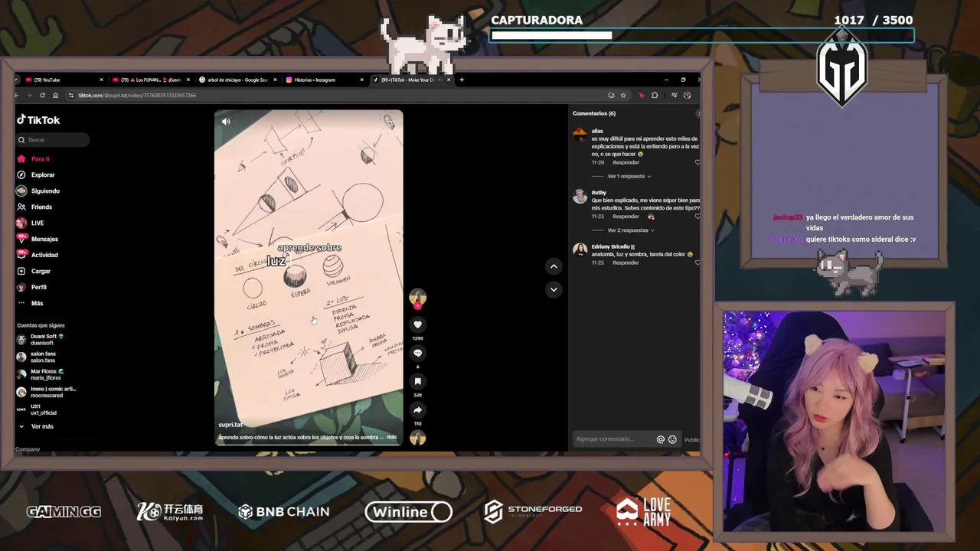980x551 pixels.
Task: Open Siguiendo in TikTok sidebar
Action: [38, 191]
